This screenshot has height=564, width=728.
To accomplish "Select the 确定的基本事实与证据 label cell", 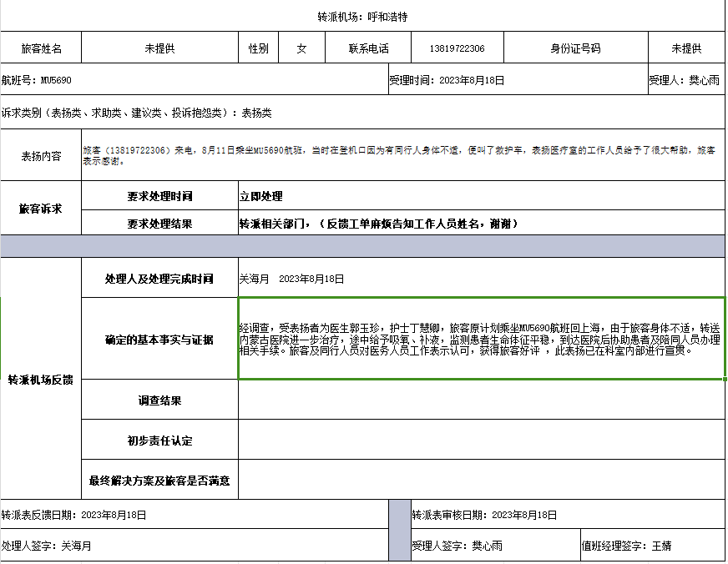I will point(159,340).
